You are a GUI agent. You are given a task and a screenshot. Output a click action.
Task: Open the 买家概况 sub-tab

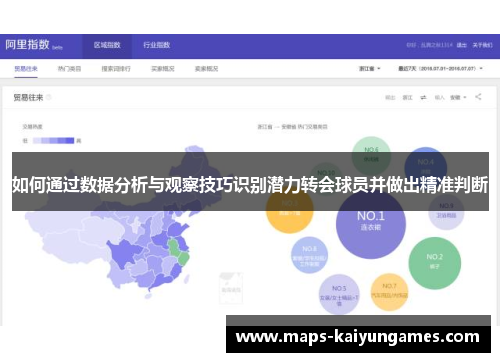(x=163, y=69)
